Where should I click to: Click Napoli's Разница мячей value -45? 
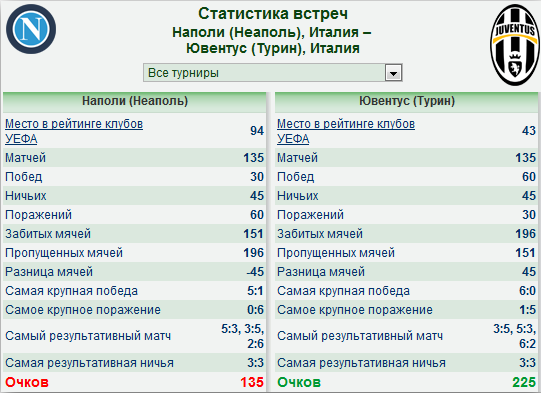pyautogui.click(x=255, y=272)
